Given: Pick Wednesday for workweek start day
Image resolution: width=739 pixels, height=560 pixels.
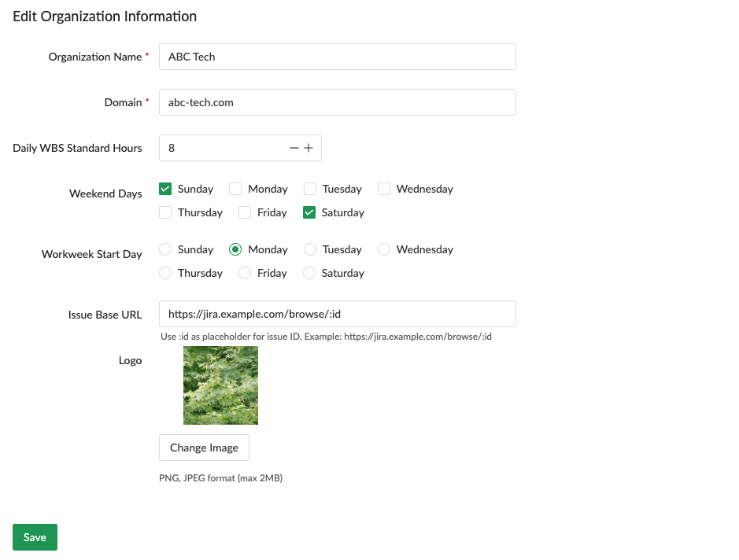Looking at the screenshot, I should 384,249.
